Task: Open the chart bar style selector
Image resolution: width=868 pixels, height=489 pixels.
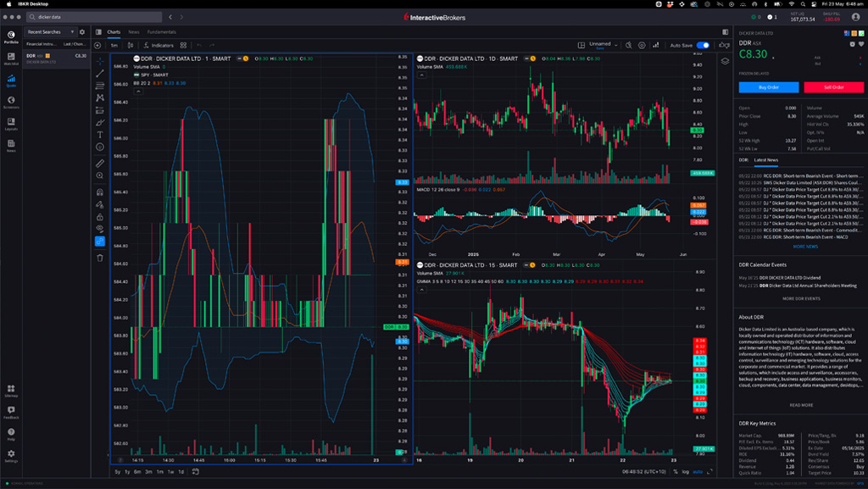Action: pos(131,46)
